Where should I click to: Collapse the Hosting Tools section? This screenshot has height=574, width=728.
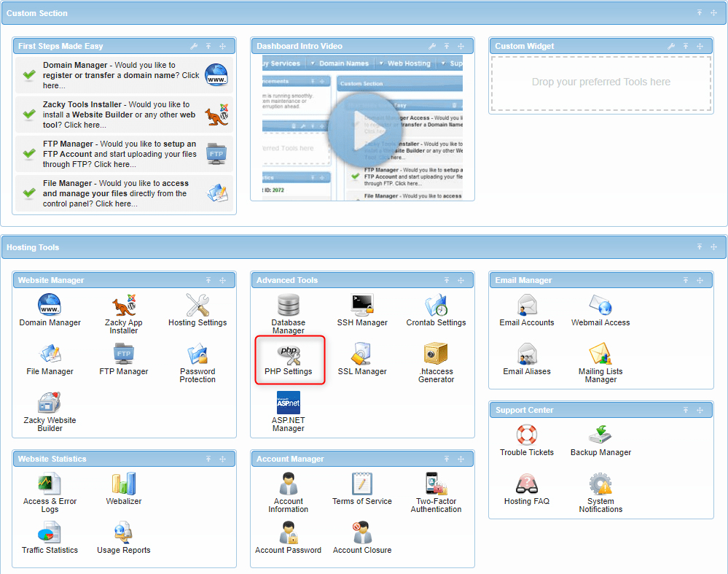(x=699, y=247)
